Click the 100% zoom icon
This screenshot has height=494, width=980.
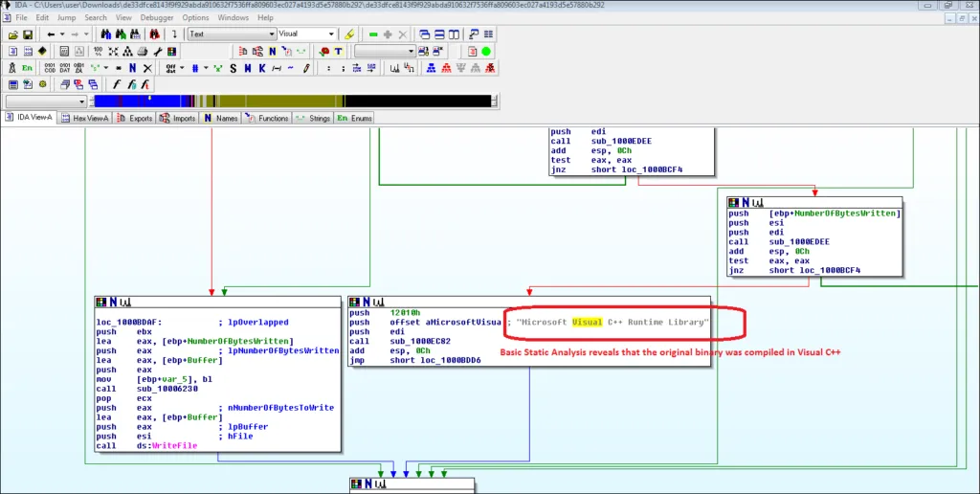99,52
